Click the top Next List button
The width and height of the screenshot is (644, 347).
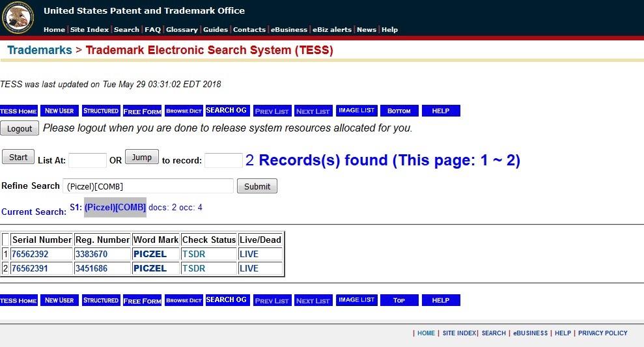tap(313, 111)
